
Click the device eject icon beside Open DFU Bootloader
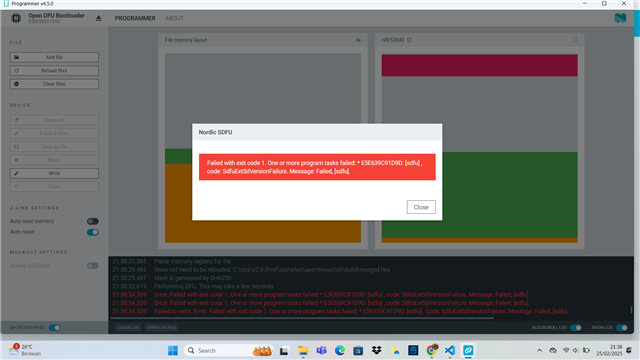[98, 18]
